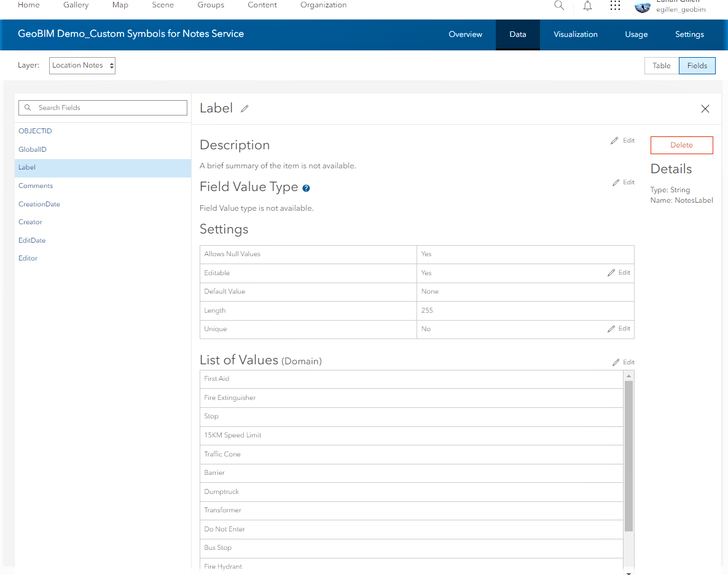Click the Fire Hydrant domain value
Screen dimensions: 728x575
pyautogui.click(x=412, y=566)
